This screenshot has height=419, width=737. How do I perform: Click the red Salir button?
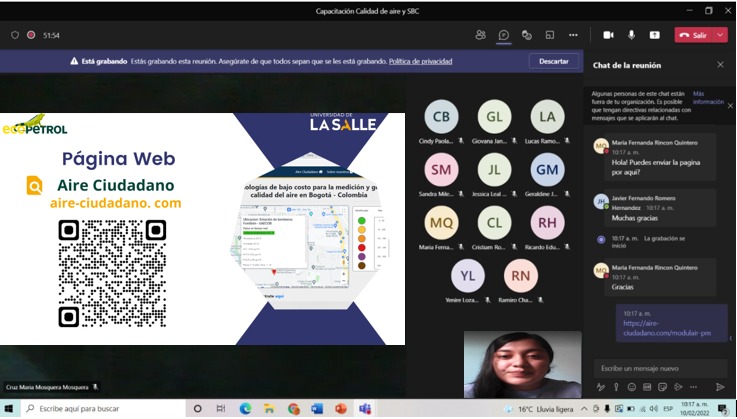(694, 35)
